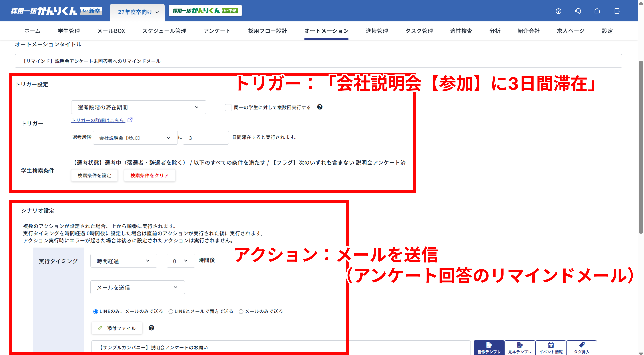Viewport: 644px width, 355px height.
Task: Open the notifications bell icon
Action: point(598,11)
